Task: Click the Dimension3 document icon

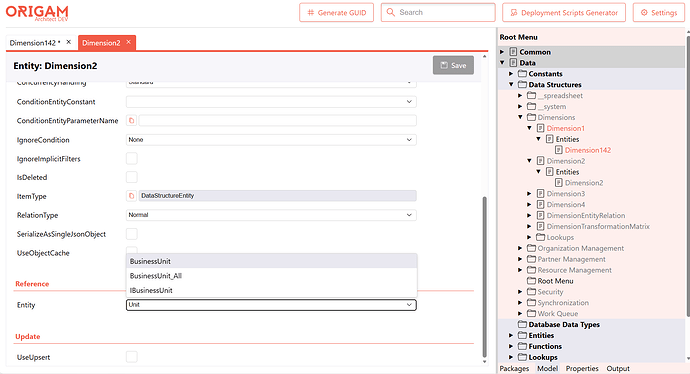Action: (x=541, y=194)
